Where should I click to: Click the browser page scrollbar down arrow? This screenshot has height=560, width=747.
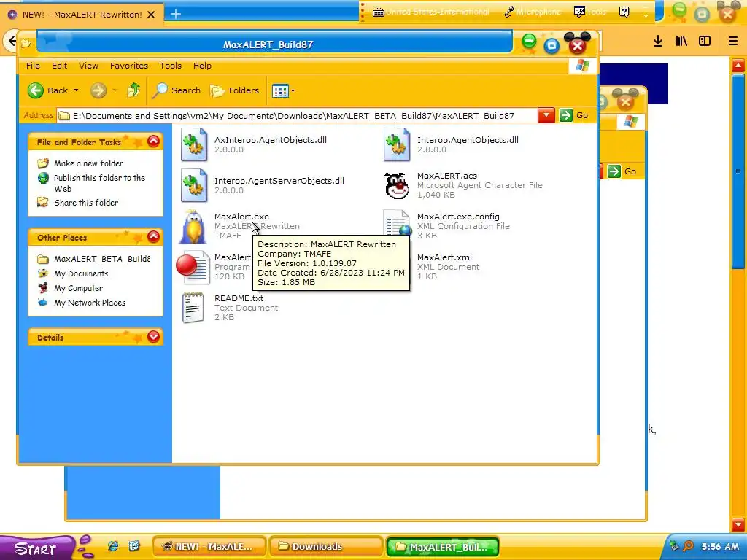738,524
